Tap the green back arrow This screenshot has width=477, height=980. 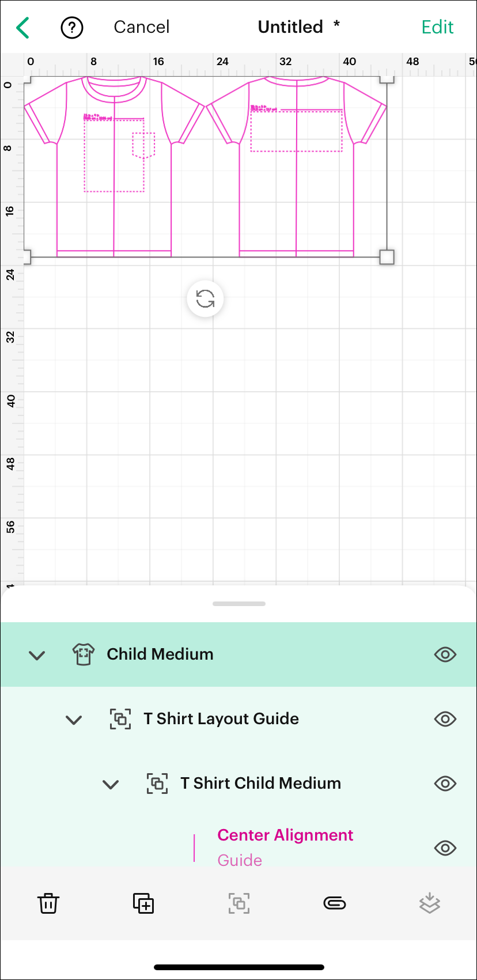22,27
